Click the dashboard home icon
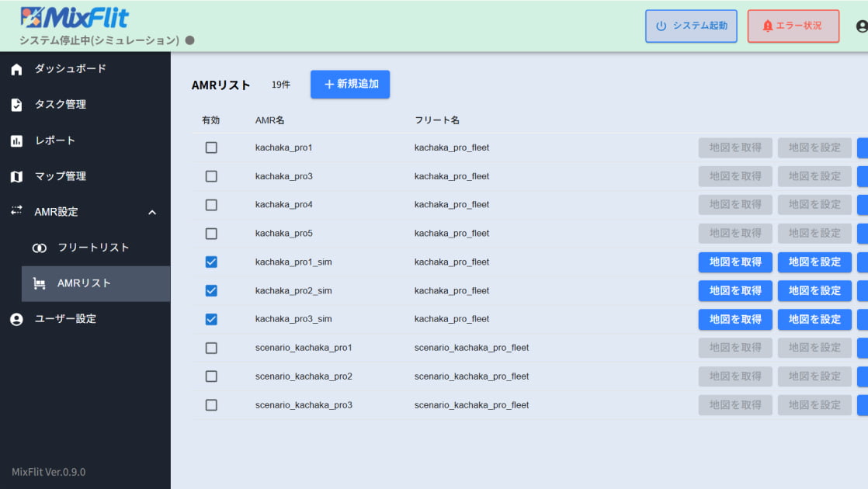Image resolution: width=868 pixels, height=489 pixels. (16, 69)
